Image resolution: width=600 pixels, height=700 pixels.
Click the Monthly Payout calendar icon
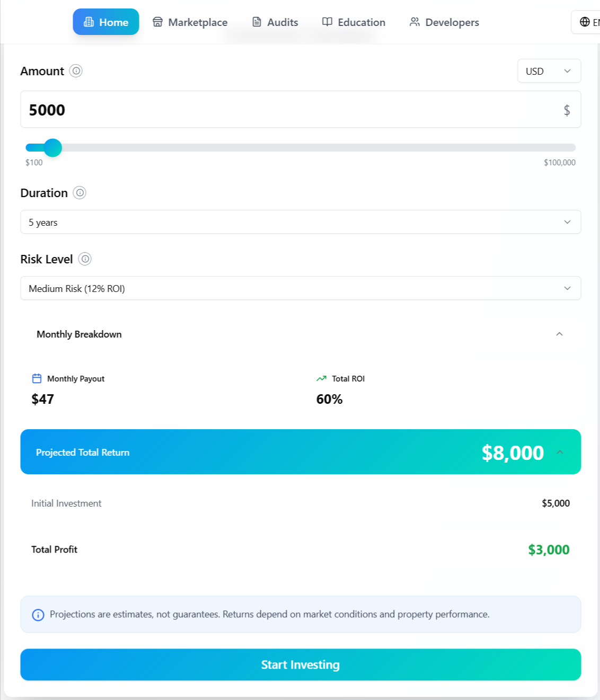tap(37, 378)
